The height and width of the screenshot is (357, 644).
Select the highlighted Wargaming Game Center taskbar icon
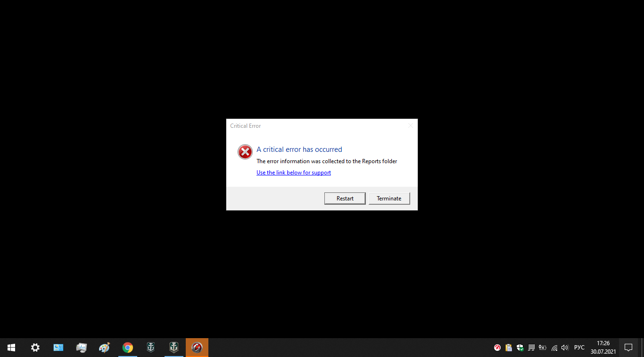click(x=197, y=348)
